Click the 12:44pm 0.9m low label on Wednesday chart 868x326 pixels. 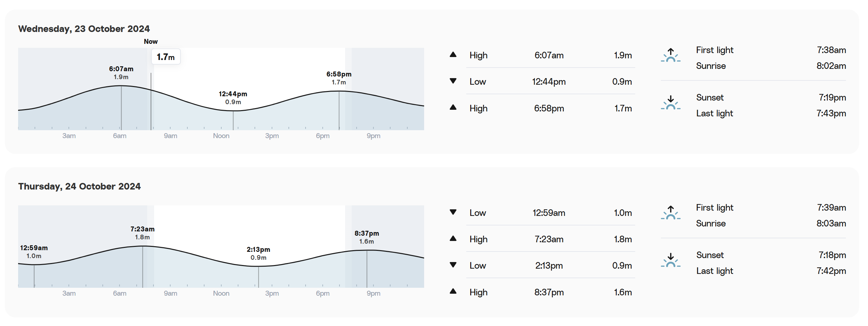click(233, 98)
